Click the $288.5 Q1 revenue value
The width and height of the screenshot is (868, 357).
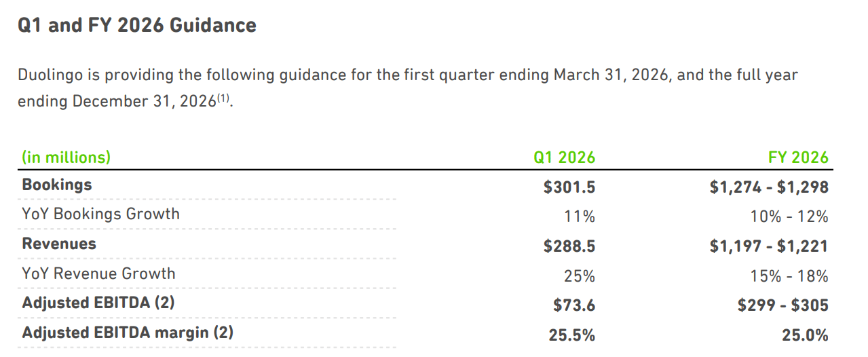pos(569,246)
